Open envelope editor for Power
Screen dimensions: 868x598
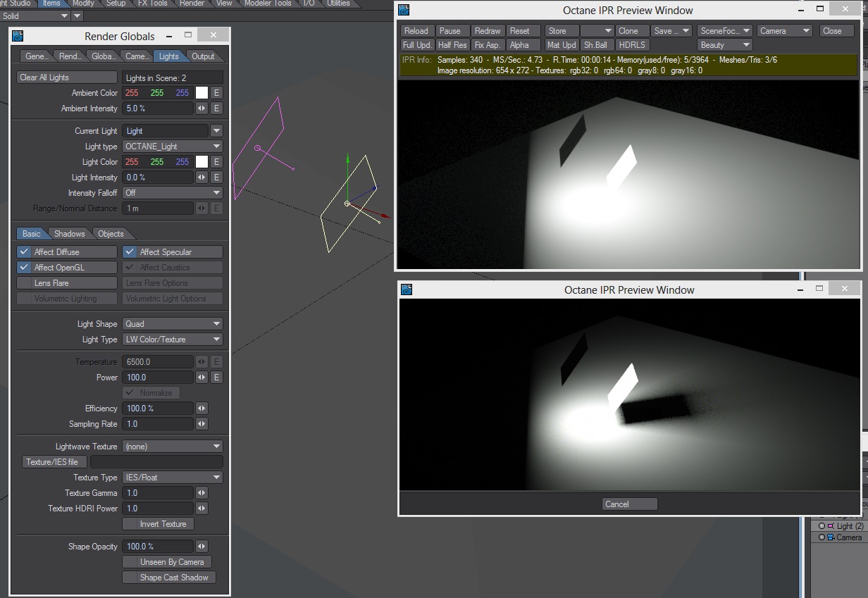point(216,378)
